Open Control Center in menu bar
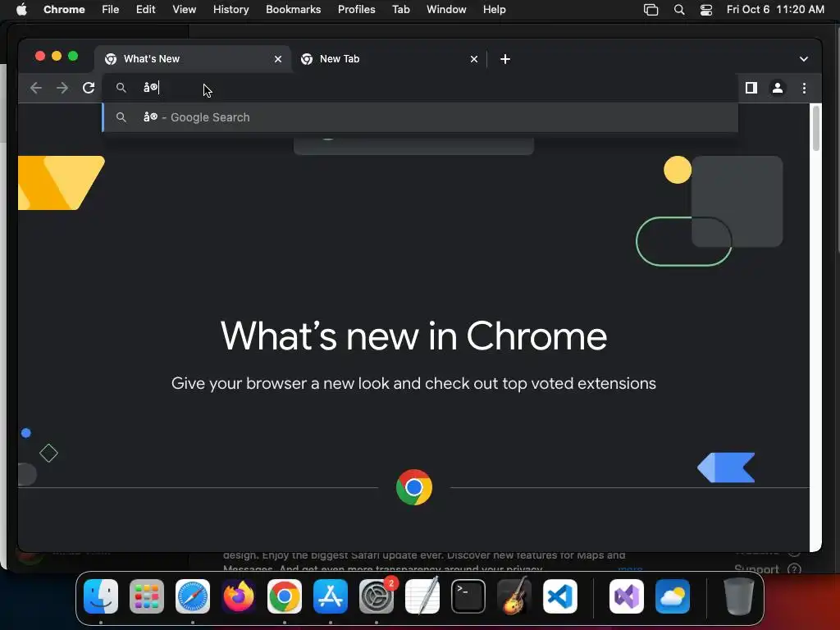This screenshot has width=840, height=630. pyautogui.click(x=706, y=10)
